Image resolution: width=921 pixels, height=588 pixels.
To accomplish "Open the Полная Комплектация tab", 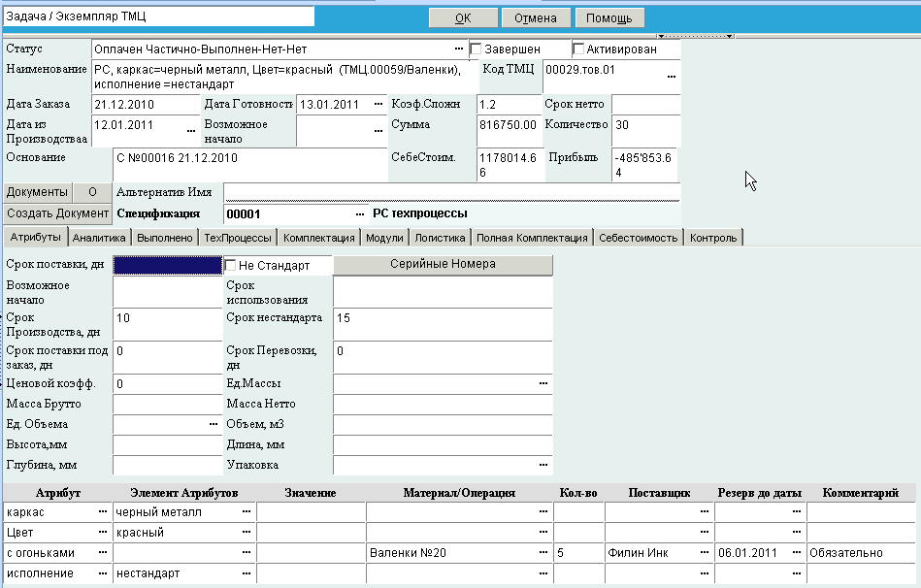I will click(532, 238).
